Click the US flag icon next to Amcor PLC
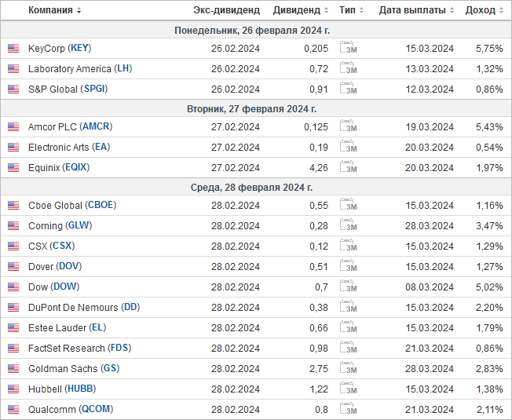Image resolution: width=512 pixels, height=420 pixels. [13, 126]
